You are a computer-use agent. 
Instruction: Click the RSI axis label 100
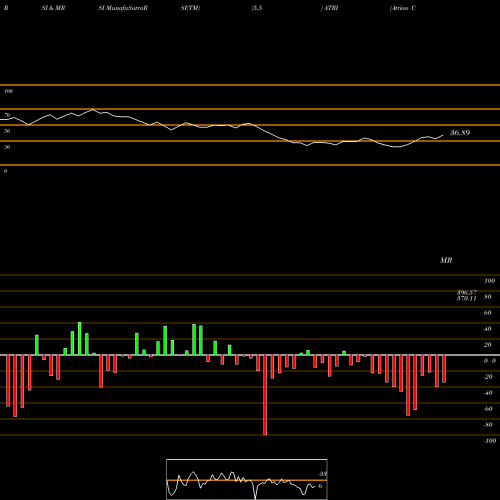click(x=8, y=91)
